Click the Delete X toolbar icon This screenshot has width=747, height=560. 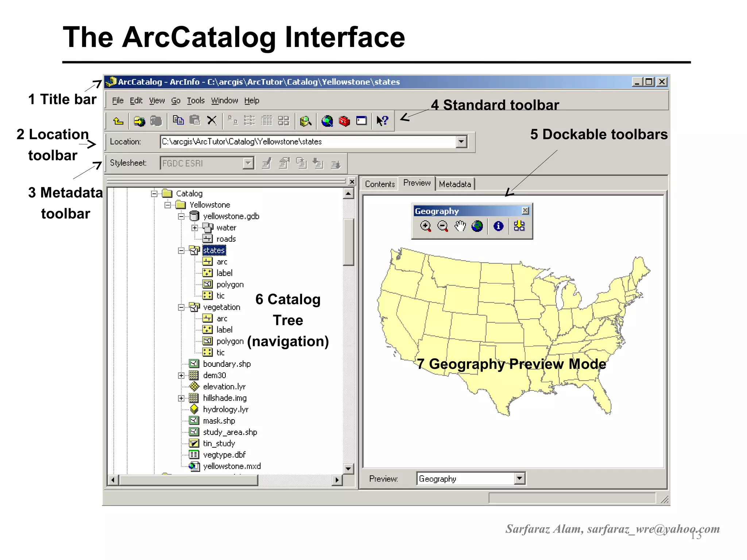[212, 120]
